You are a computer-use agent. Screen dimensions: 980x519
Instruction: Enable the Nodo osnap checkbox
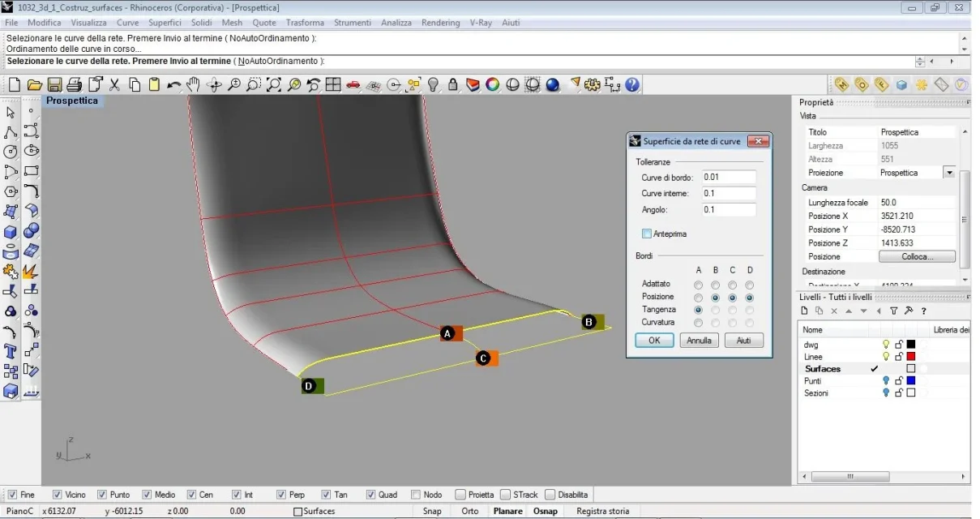pyautogui.click(x=416, y=495)
